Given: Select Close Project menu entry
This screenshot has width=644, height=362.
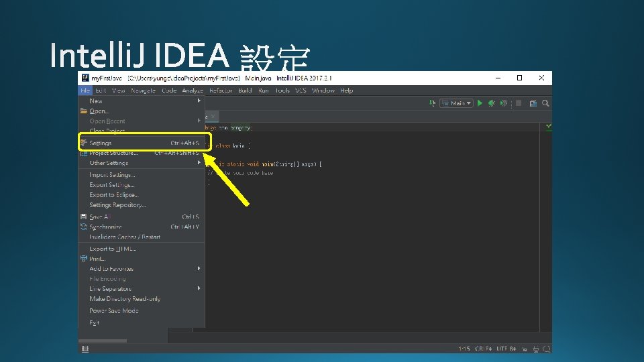Looking at the screenshot, I should point(142,131).
